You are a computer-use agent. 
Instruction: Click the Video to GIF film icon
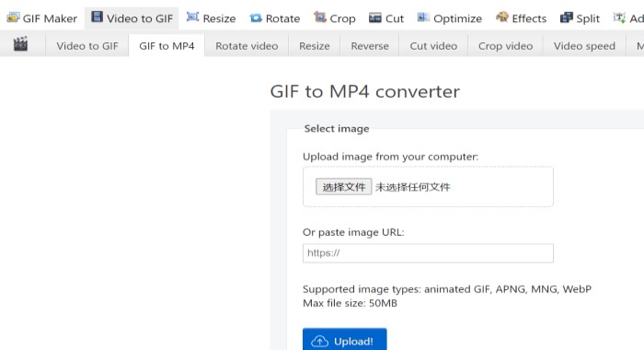[97, 17]
